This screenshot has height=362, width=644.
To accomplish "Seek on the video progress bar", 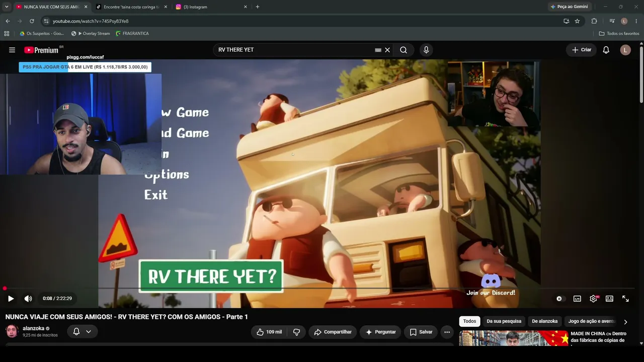I will pos(320,289).
